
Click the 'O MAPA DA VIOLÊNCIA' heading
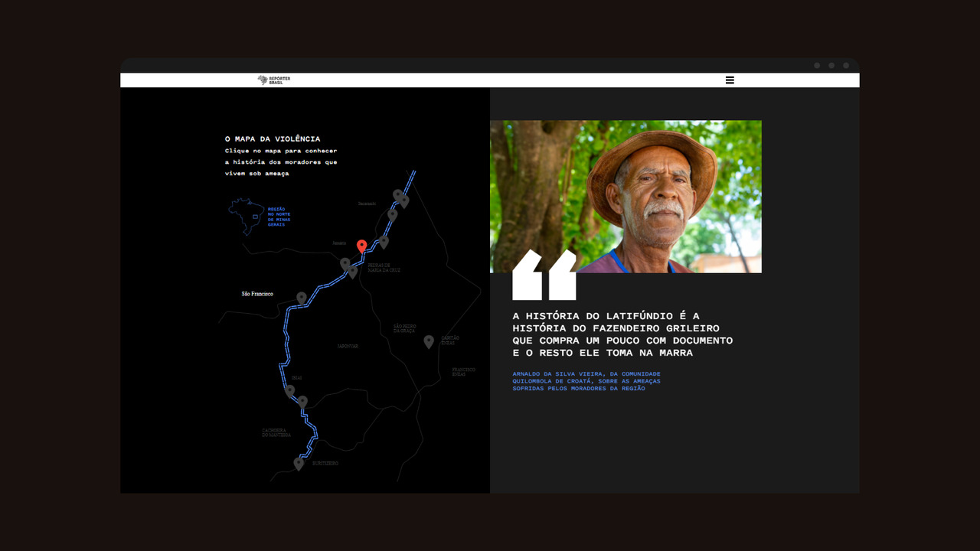[x=272, y=139]
